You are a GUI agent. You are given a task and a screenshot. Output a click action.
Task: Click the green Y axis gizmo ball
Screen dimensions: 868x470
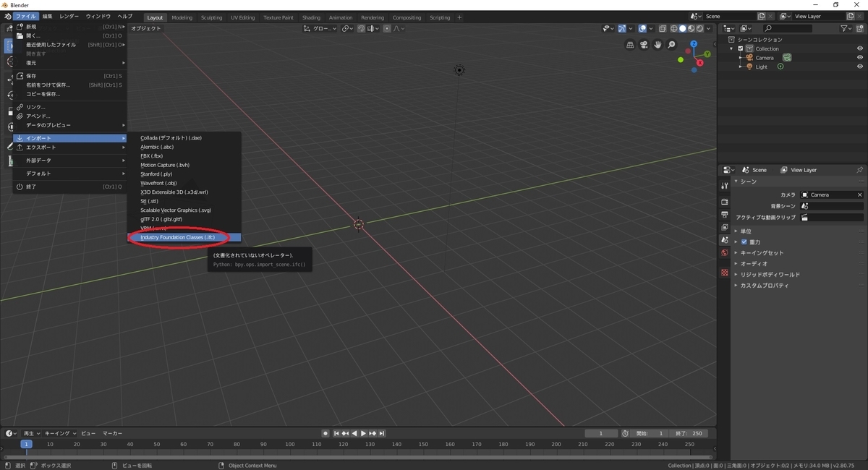(708, 54)
